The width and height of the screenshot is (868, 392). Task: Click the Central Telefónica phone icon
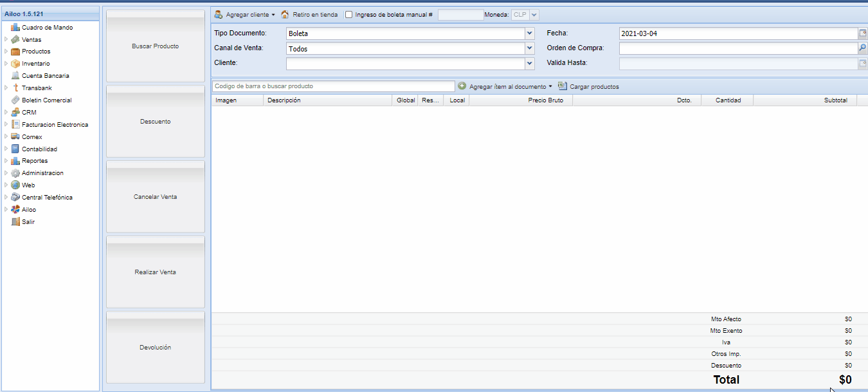click(x=15, y=197)
